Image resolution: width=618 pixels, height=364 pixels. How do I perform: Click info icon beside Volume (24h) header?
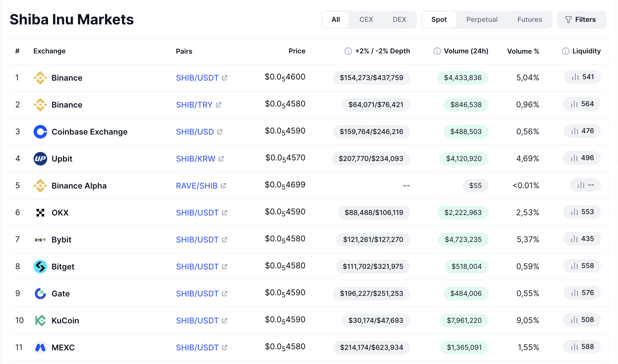pyautogui.click(x=437, y=51)
